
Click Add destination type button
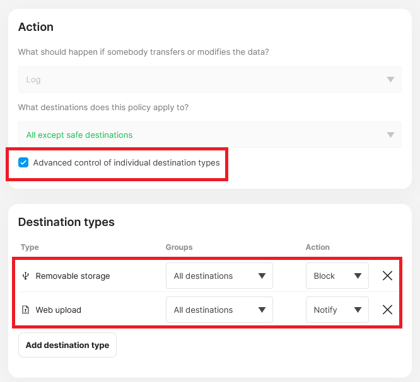coord(67,345)
